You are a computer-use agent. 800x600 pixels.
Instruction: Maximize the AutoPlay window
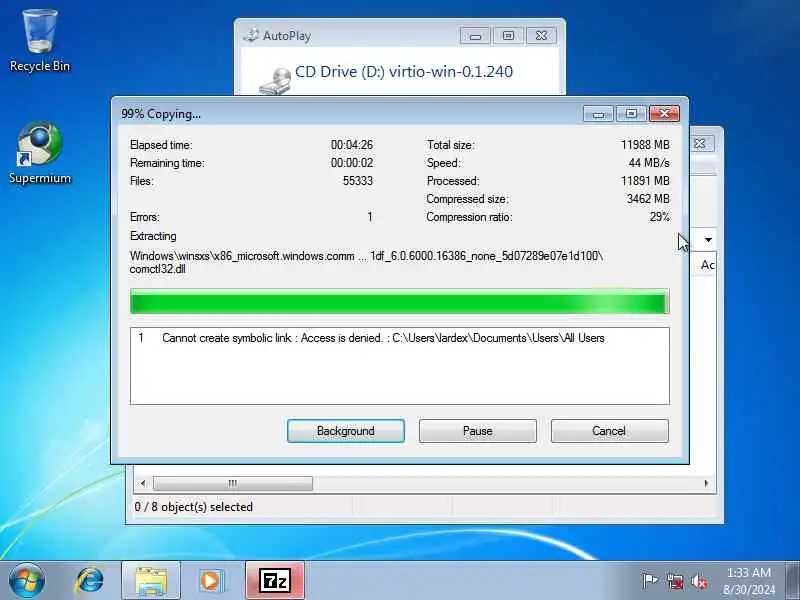[508, 36]
